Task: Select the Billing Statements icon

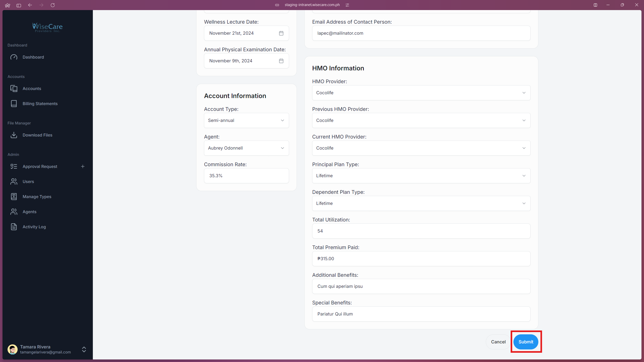Action: pyautogui.click(x=14, y=104)
